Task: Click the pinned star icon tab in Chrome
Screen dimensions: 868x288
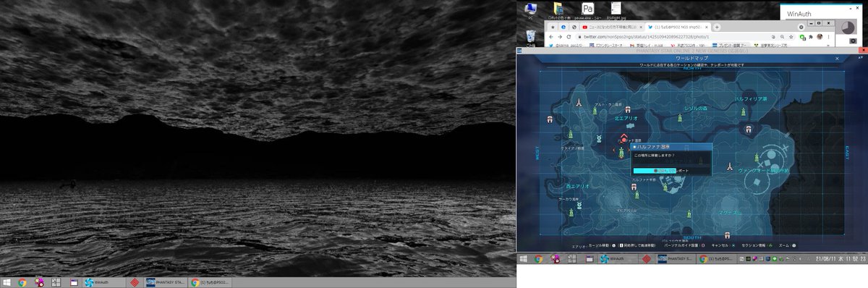Action: (553, 27)
